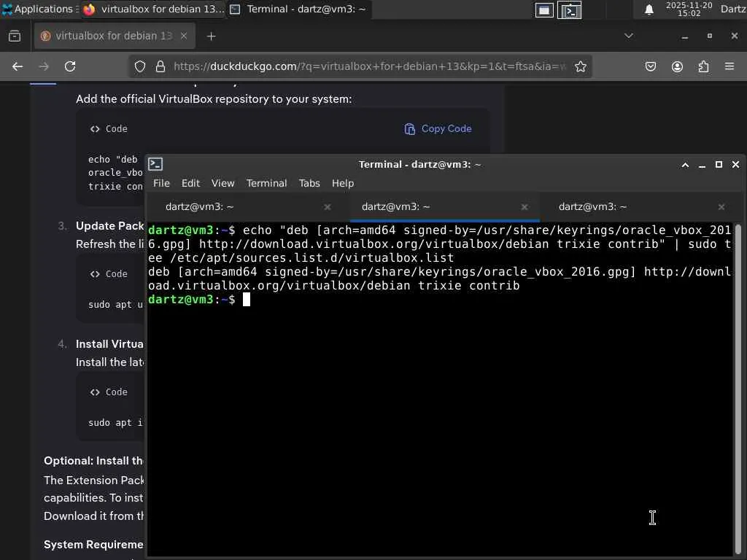Open the Applications menu in the panel
747x560 pixels.
pyautogui.click(x=39, y=9)
